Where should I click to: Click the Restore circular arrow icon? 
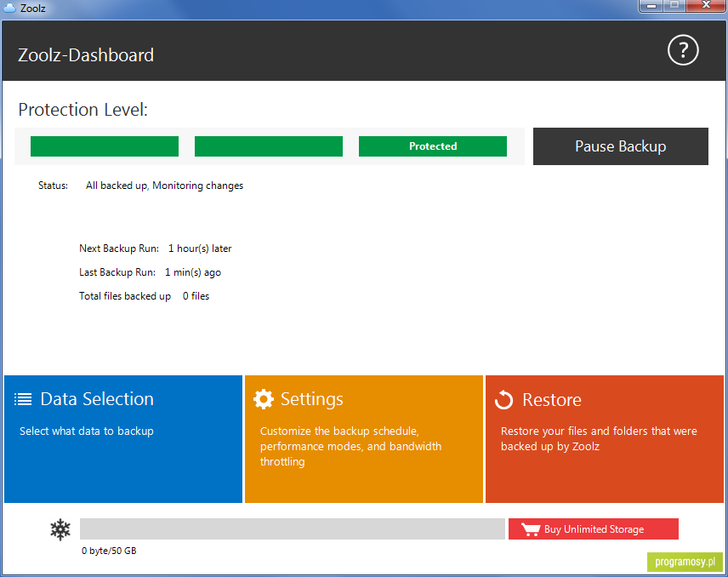(x=503, y=399)
